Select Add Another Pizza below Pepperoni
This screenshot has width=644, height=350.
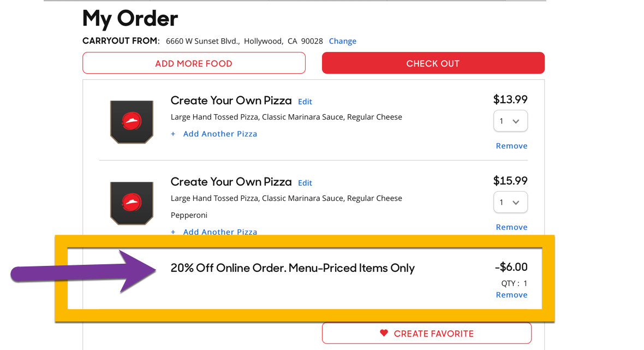pyautogui.click(x=220, y=232)
